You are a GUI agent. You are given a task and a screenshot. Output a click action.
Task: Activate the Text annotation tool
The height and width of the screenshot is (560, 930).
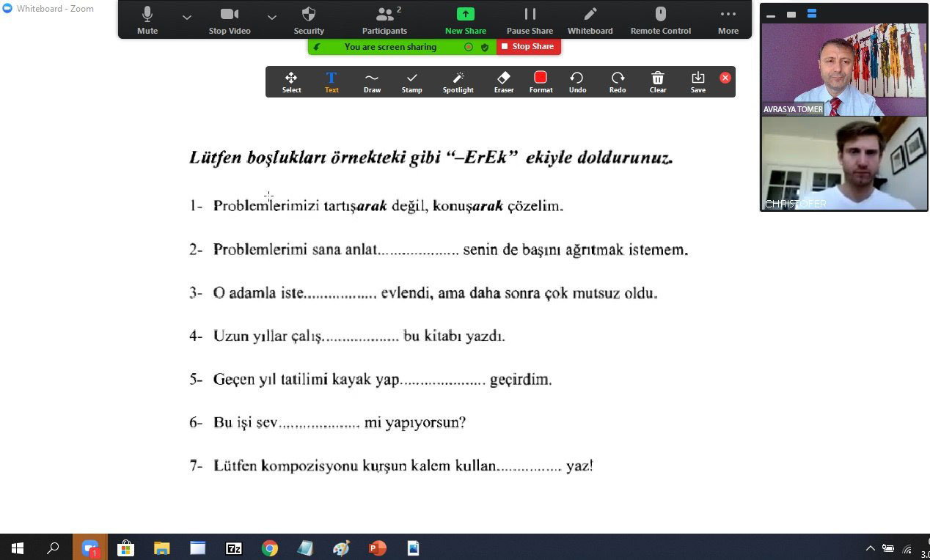[332, 82]
